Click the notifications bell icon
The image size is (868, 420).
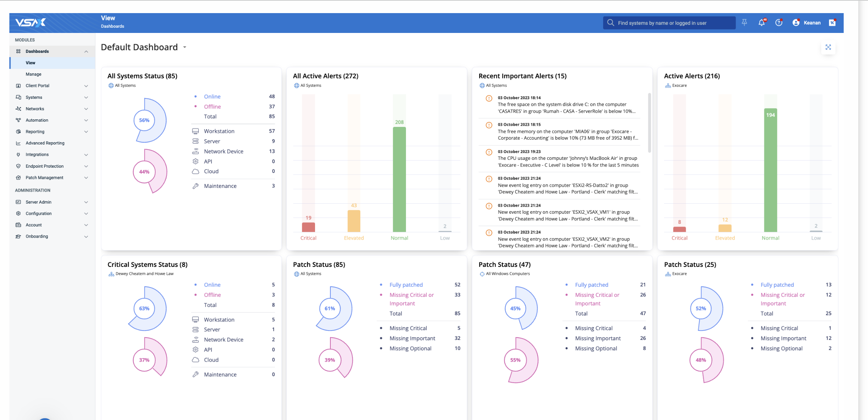coord(762,23)
